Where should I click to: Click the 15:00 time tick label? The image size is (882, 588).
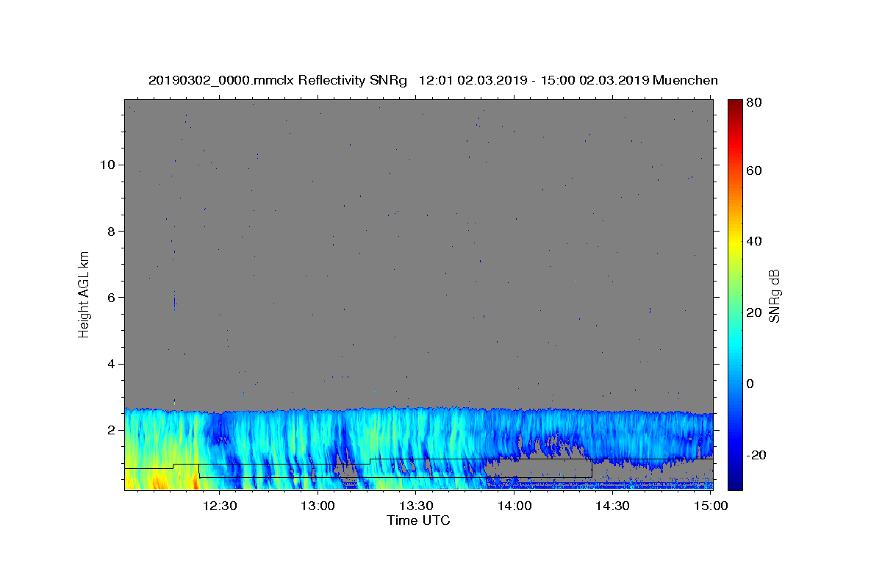pos(711,506)
